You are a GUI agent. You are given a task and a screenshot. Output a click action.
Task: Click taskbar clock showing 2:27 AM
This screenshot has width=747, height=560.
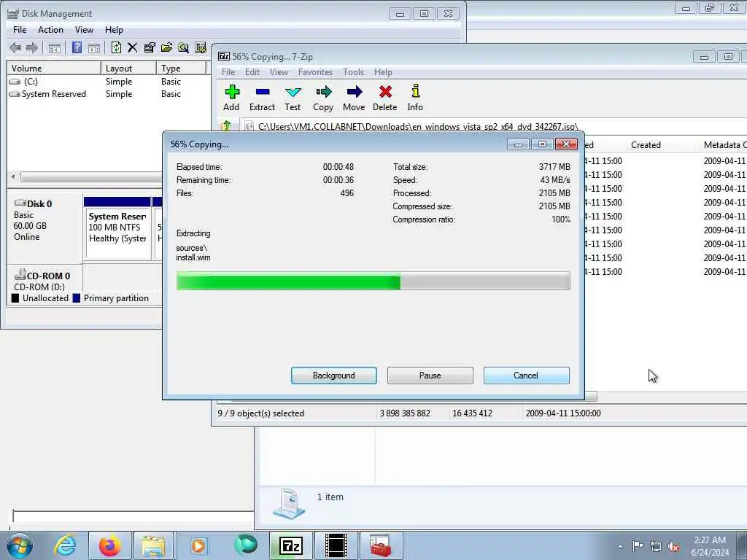[x=710, y=545]
